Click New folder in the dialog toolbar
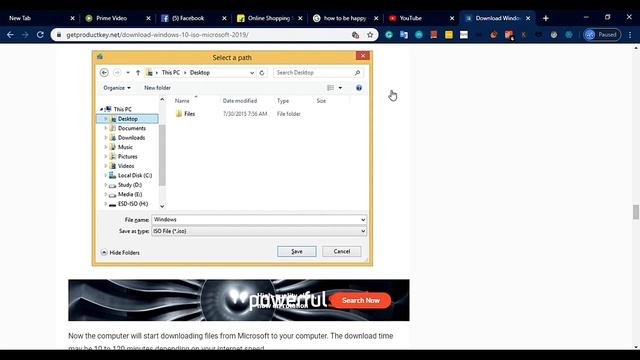 pyautogui.click(x=157, y=88)
